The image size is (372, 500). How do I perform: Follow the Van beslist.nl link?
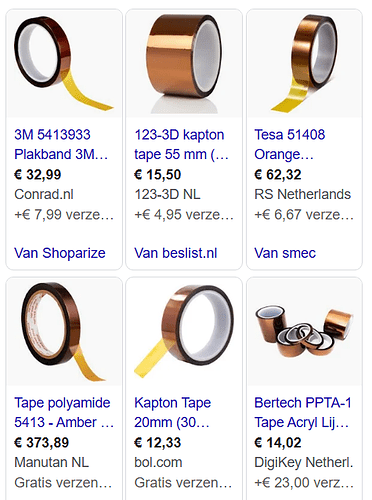[x=176, y=253]
